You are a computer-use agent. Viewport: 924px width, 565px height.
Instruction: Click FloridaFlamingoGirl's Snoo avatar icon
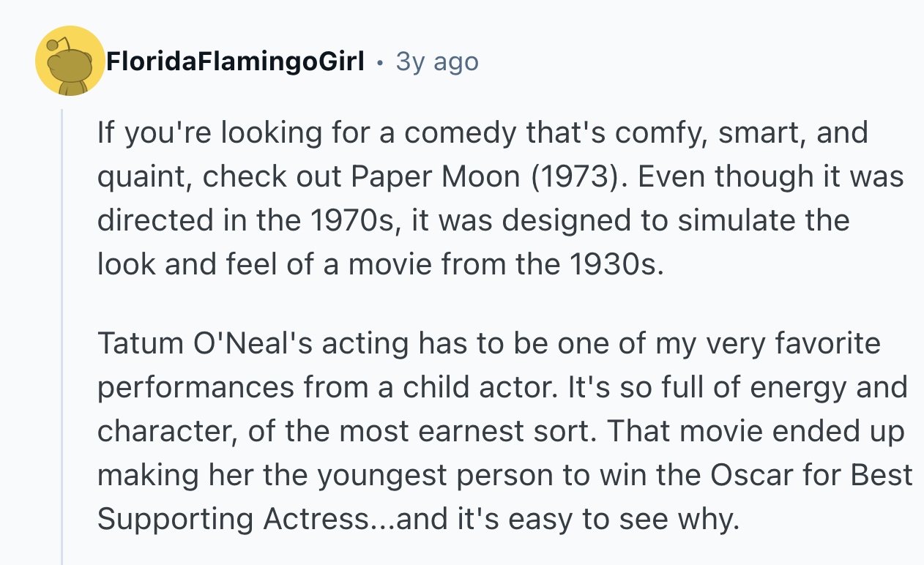(x=70, y=63)
